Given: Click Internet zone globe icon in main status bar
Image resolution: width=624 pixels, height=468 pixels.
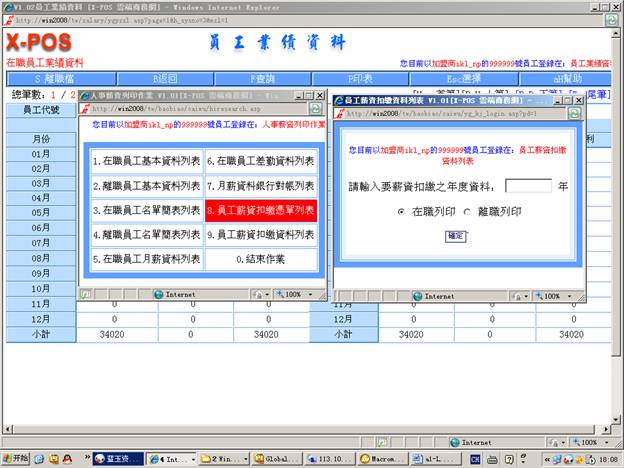Looking at the screenshot, I should 455,442.
